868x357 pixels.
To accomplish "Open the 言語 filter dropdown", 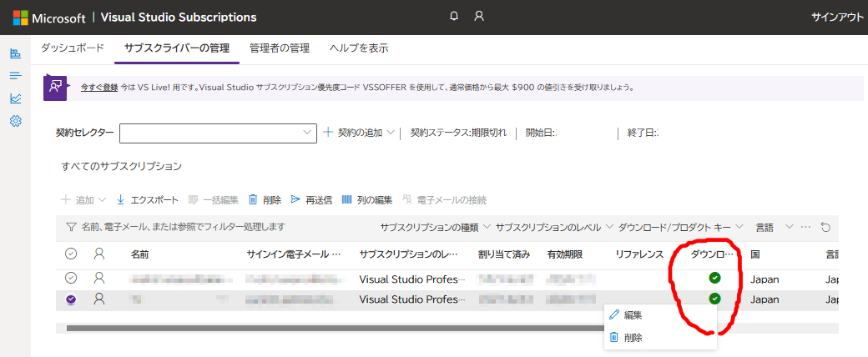I will [x=775, y=227].
